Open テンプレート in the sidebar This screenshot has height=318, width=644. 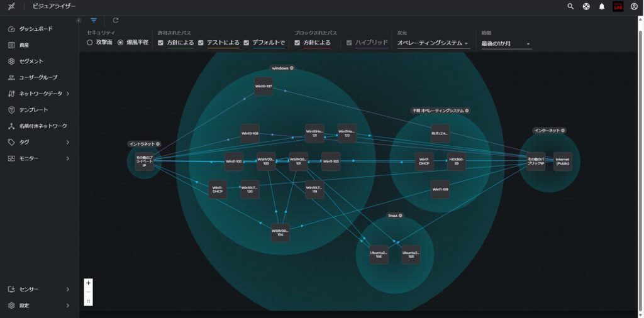[34, 110]
